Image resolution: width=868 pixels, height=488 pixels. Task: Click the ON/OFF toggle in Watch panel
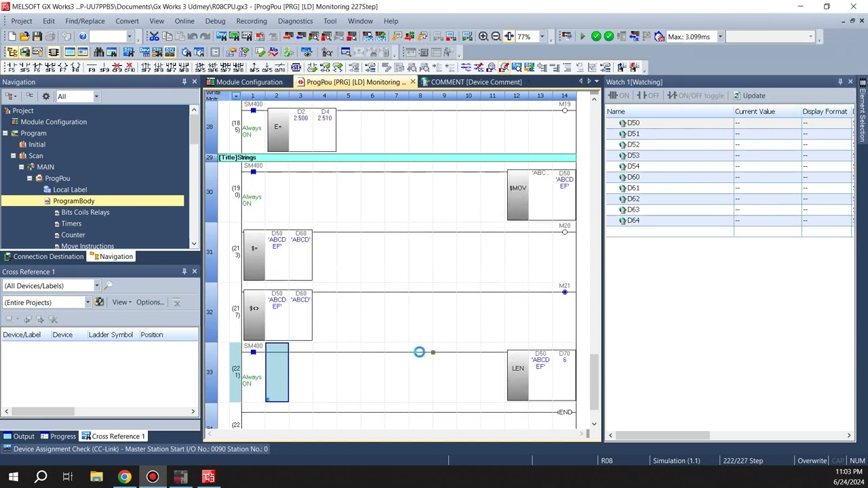tap(696, 96)
